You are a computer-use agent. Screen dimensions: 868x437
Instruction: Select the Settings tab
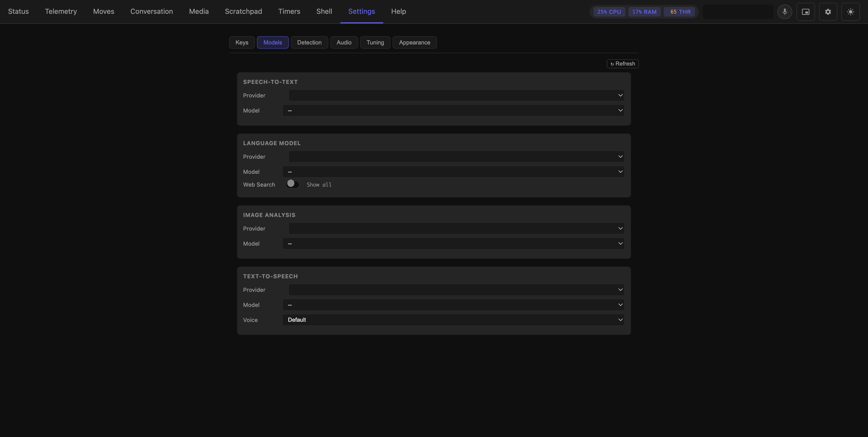tap(362, 12)
